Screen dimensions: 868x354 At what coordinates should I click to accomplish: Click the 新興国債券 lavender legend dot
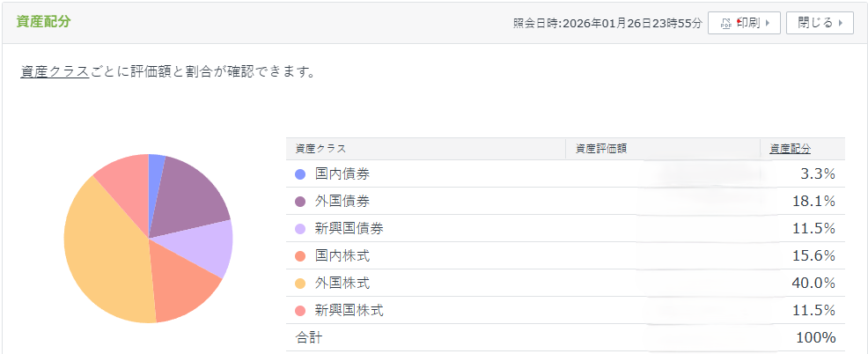(300, 229)
